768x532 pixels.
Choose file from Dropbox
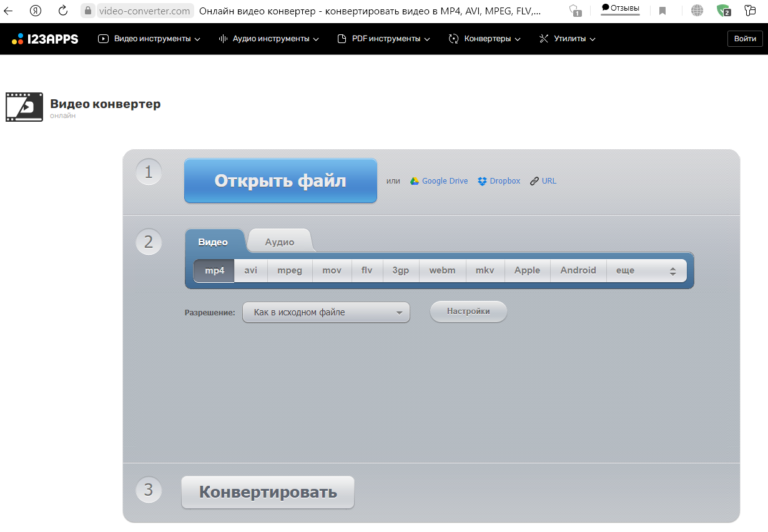[499, 181]
